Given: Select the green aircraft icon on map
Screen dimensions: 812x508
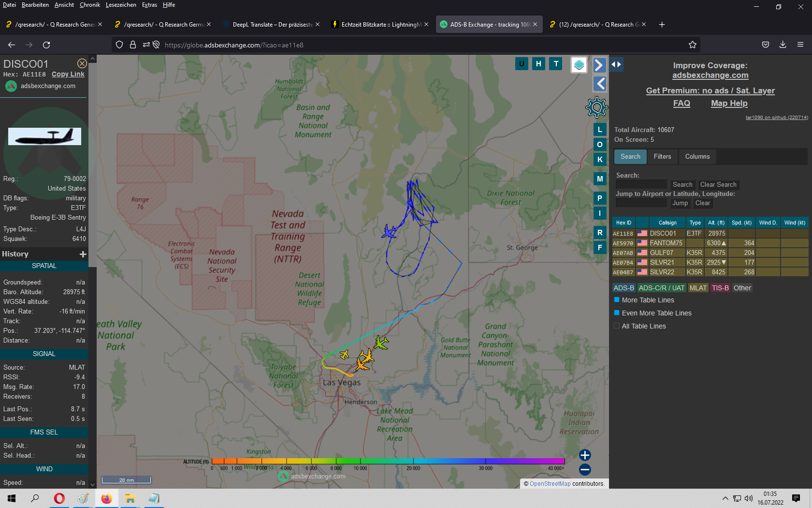Looking at the screenshot, I should click(x=381, y=343).
